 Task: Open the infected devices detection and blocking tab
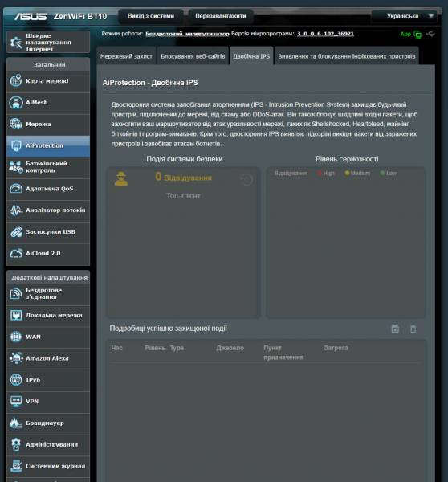point(347,56)
